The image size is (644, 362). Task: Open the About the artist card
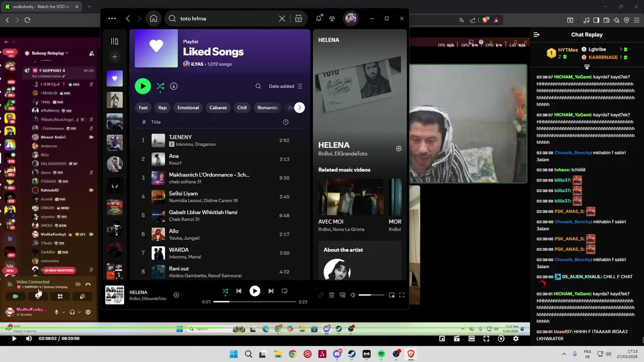point(360,260)
